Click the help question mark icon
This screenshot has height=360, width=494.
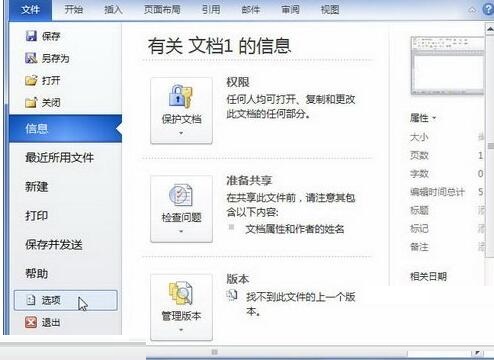pyautogui.click(x=488, y=9)
